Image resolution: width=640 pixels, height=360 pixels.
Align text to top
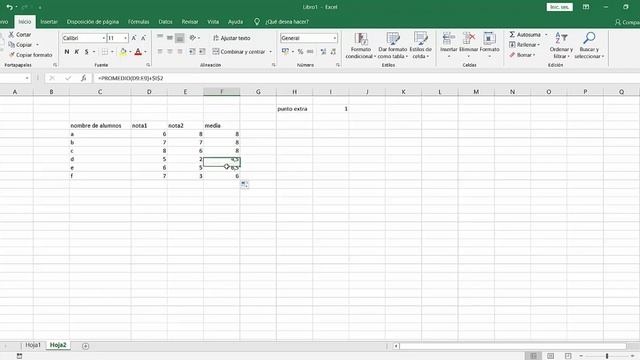point(160,38)
